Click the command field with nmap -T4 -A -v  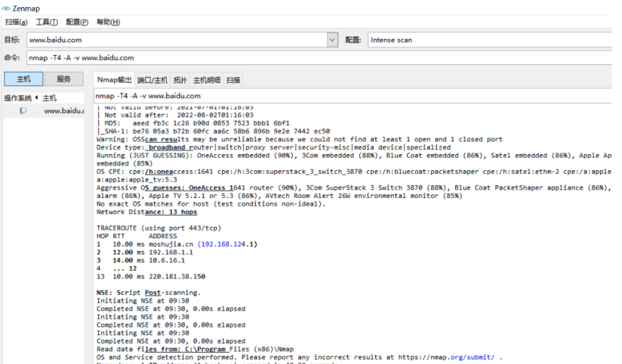click(x=319, y=58)
